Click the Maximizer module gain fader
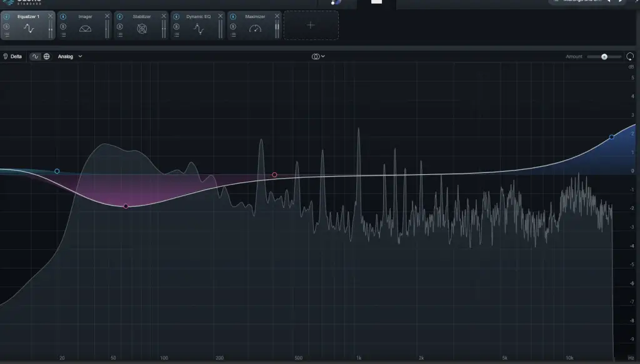 click(x=277, y=29)
